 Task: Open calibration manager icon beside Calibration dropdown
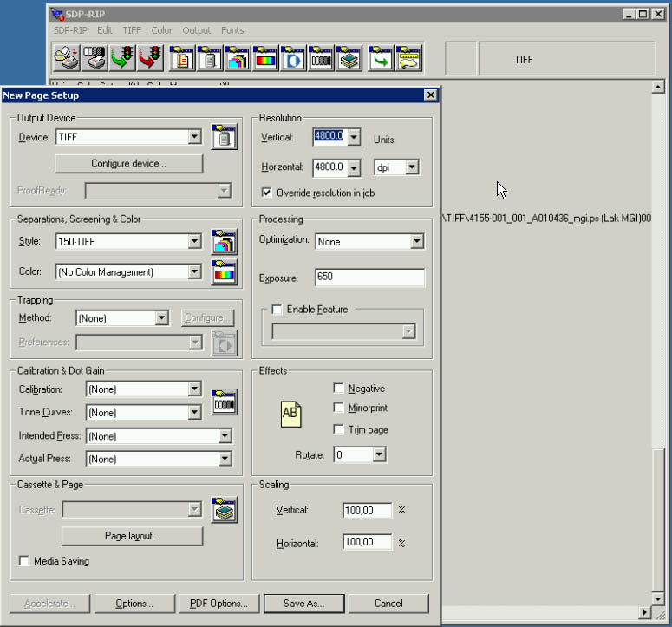[224, 402]
